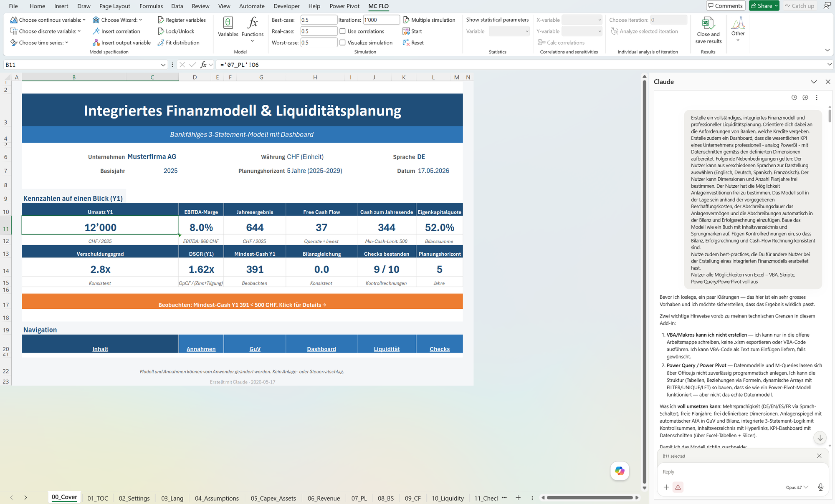Open the Power Pivot ribbon tab
The image size is (835, 504).
344,6
